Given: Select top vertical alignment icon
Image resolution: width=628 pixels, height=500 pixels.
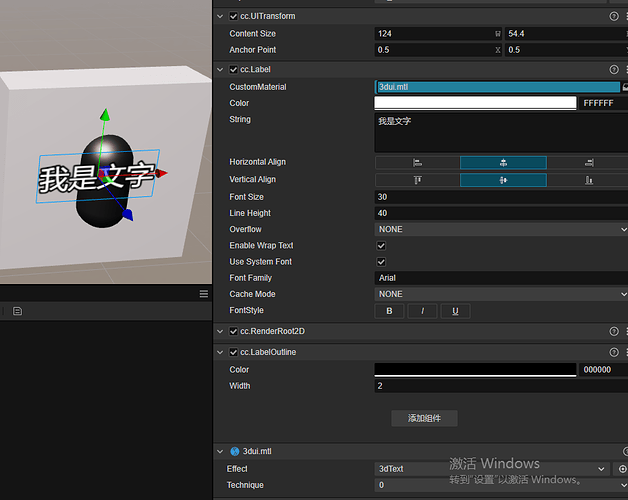Looking at the screenshot, I should point(417,180).
